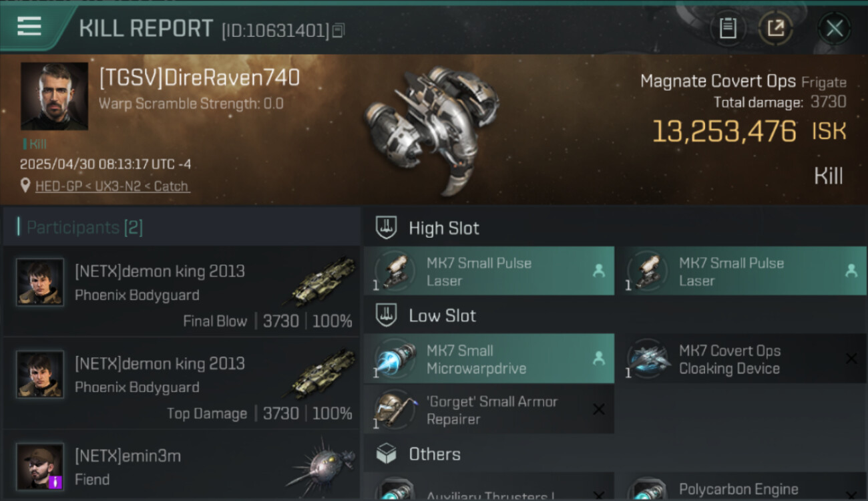Image resolution: width=868 pixels, height=501 pixels.
Task: Click the 'Gorget' Small Armor Repairer icon
Action: tap(395, 410)
